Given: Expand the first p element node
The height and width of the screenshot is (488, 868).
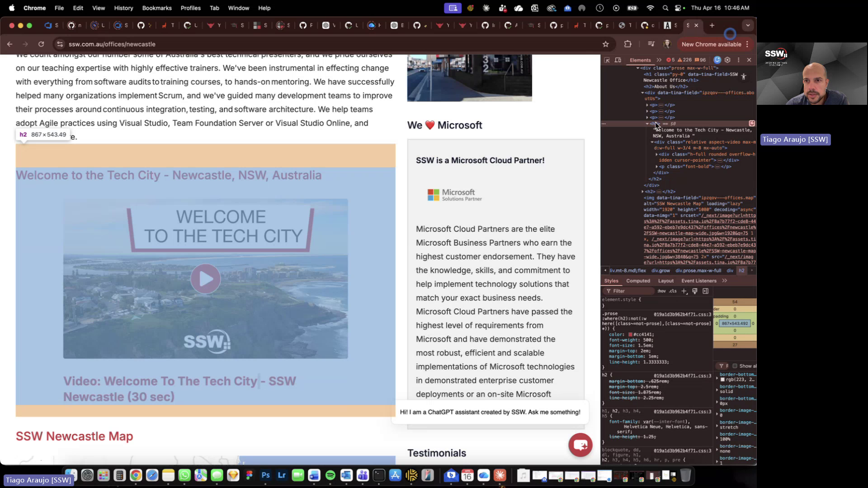Looking at the screenshot, I should (x=647, y=105).
